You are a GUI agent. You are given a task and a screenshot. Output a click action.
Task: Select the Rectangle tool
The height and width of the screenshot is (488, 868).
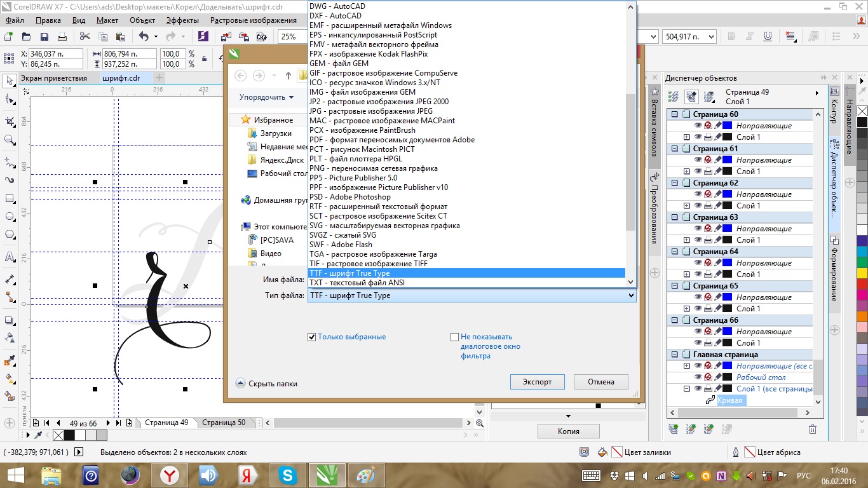[x=10, y=199]
